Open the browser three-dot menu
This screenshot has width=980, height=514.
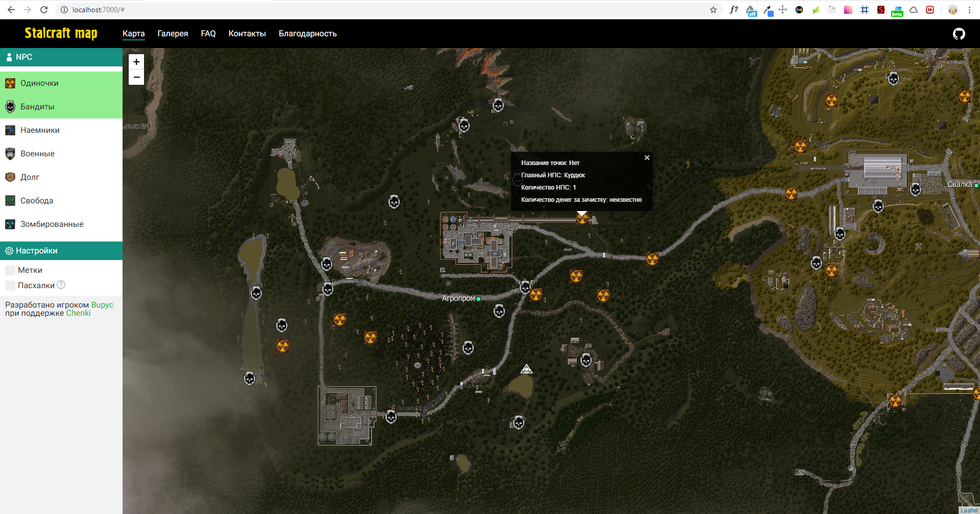pos(969,10)
